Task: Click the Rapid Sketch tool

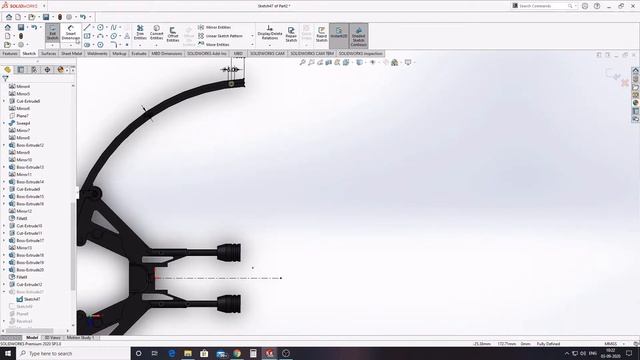Action: pyautogui.click(x=322, y=34)
